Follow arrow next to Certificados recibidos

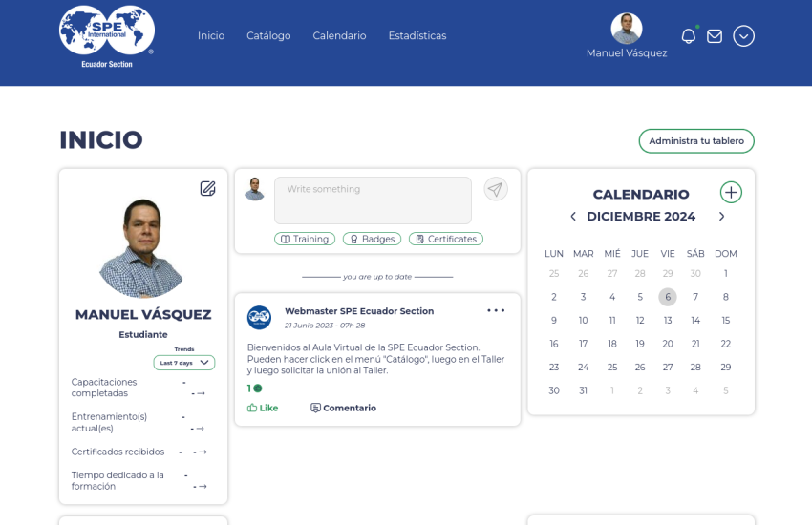(203, 451)
